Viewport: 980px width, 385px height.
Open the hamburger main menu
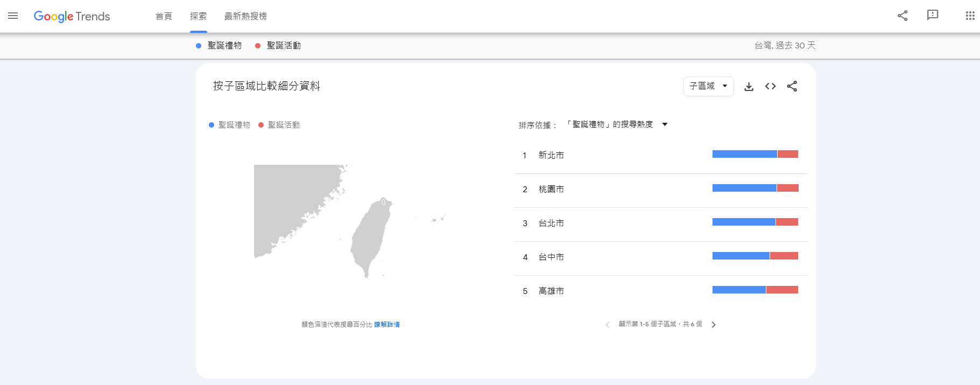pos(13,16)
